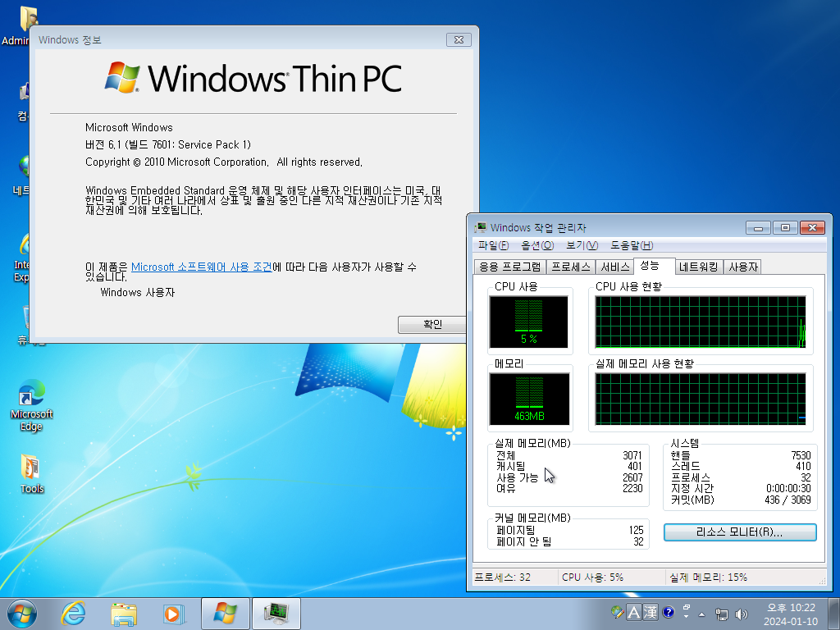Click the 확인 button in Windows 정보
The image size is (840, 630).
[x=432, y=324]
